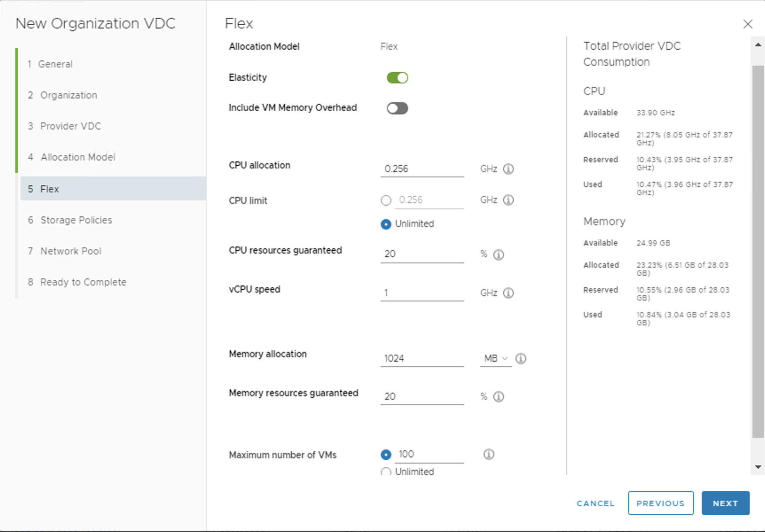Image resolution: width=765 pixels, height=532 pixels.
Task: Cancel the VDC creation wizard
Action: pyautogui.click(x=595, y=503)
